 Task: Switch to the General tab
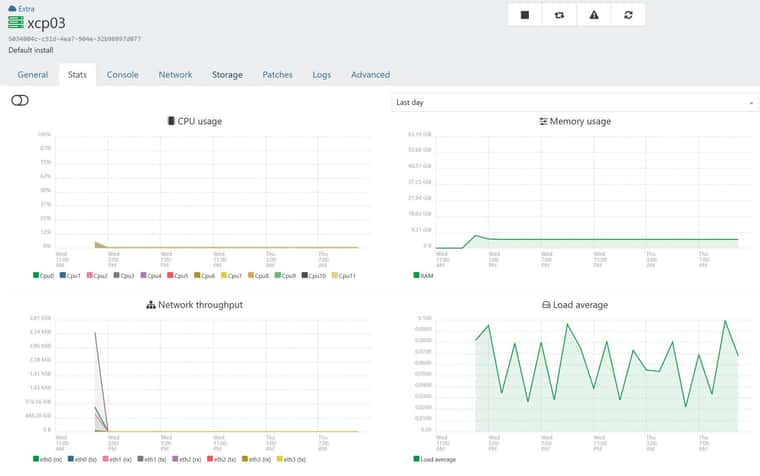[x=33, y=75]
